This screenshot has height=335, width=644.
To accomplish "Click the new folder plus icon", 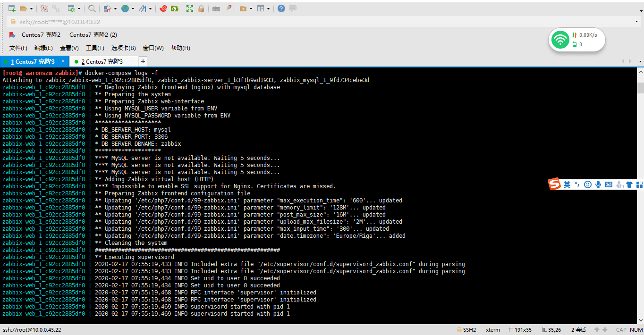I will (243, 8).
